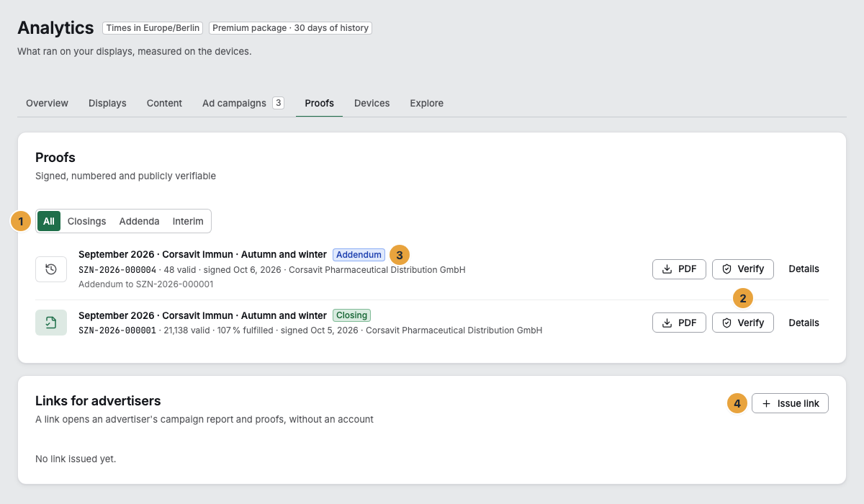Click the Addendum badge
The image size is (864, 504).
[359, 255]
